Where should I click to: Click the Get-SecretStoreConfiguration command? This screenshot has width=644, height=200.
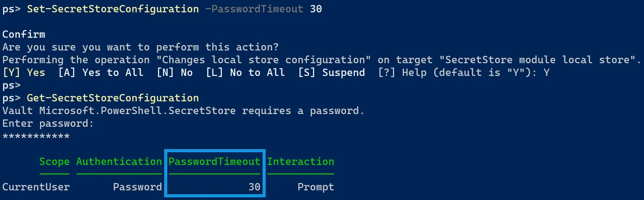(x=113, y=98)
